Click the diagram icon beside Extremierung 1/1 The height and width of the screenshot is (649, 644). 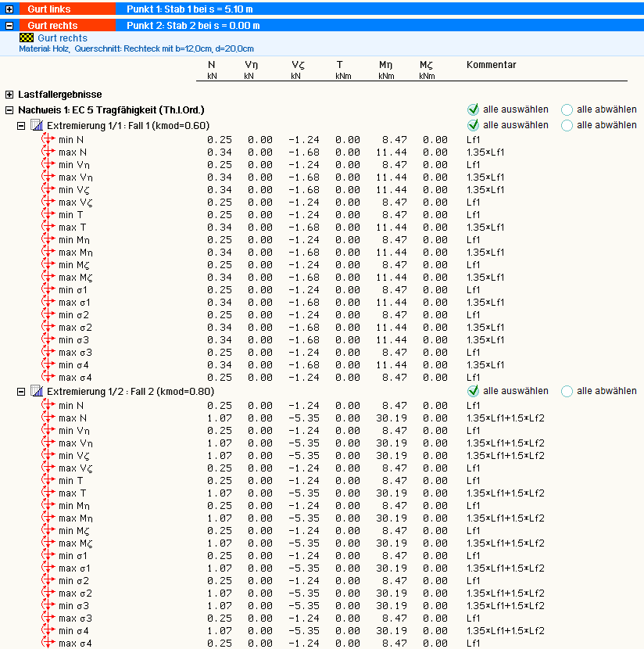[36, 125]
